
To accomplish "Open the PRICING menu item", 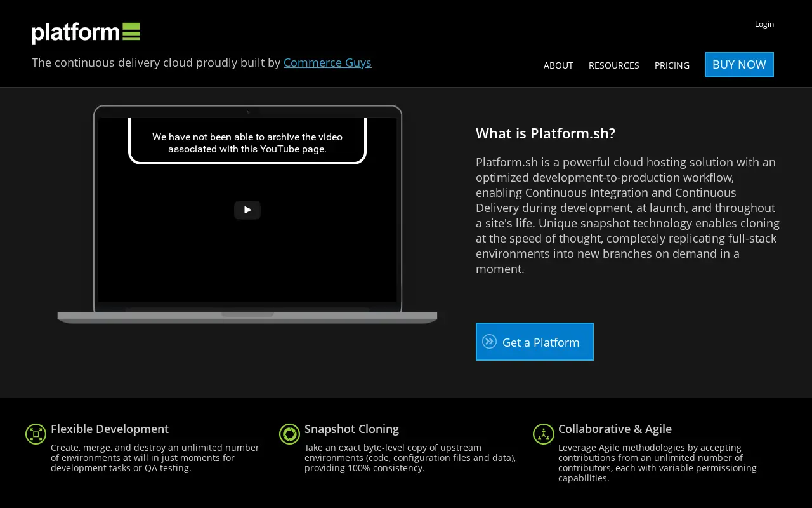I will pyautogui.click(x=672, y=65).
